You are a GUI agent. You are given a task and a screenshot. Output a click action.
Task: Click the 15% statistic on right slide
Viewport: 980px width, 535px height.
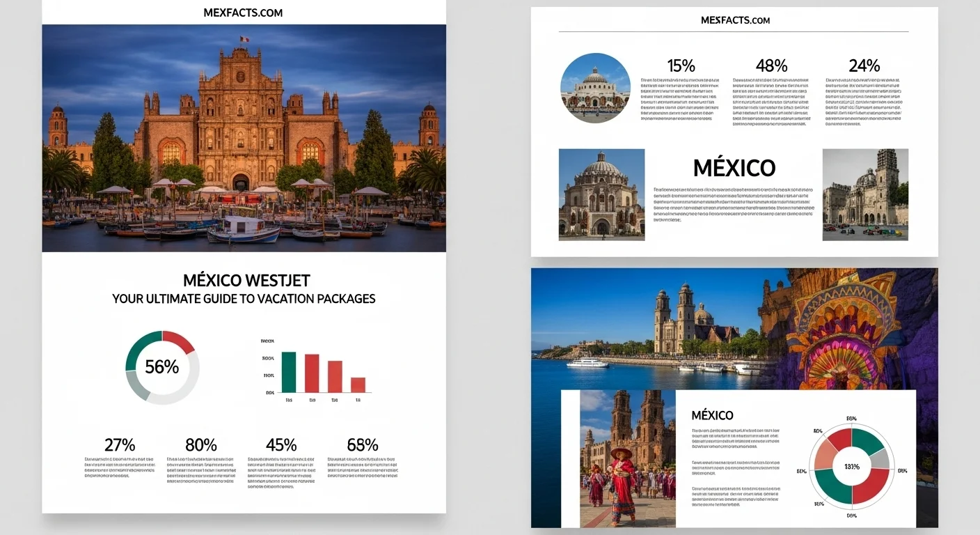tap(680, 65)
